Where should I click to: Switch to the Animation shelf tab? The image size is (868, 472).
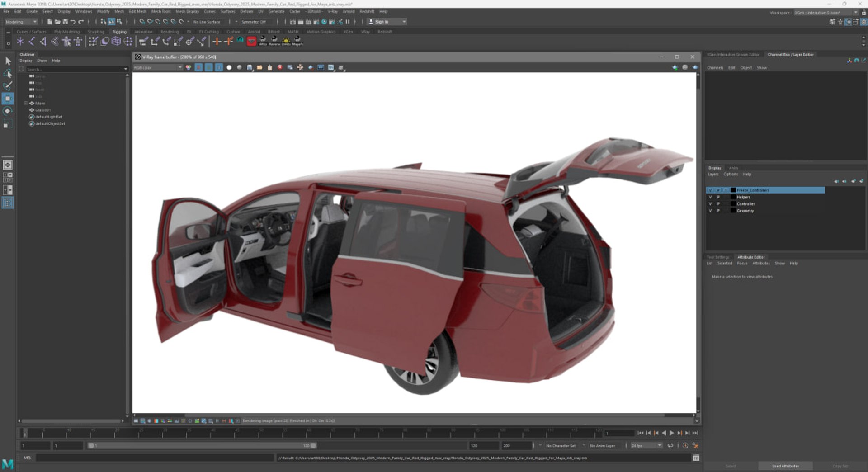(143, 32)
